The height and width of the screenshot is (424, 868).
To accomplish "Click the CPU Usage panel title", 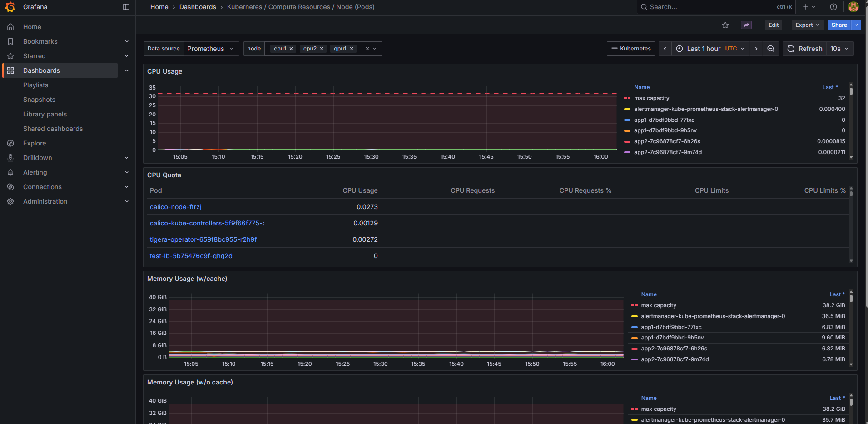I will pyautogui.click(x=164, y=71).
